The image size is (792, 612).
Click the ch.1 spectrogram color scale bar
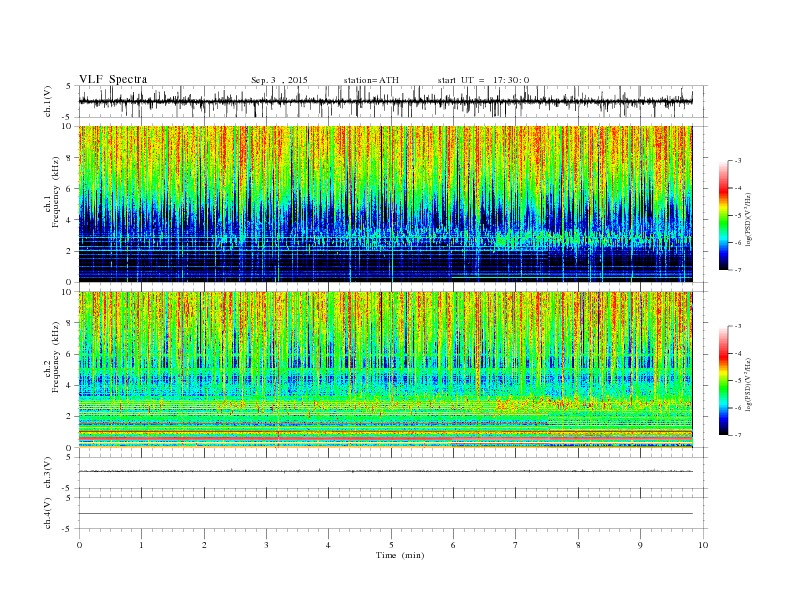click(723, 215)
